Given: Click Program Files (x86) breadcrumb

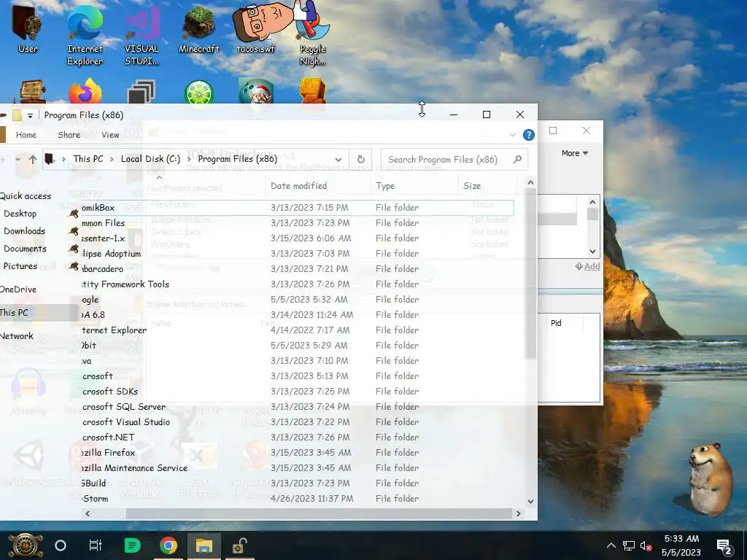Looking at the screenshot, I should (x=237, y=159).
